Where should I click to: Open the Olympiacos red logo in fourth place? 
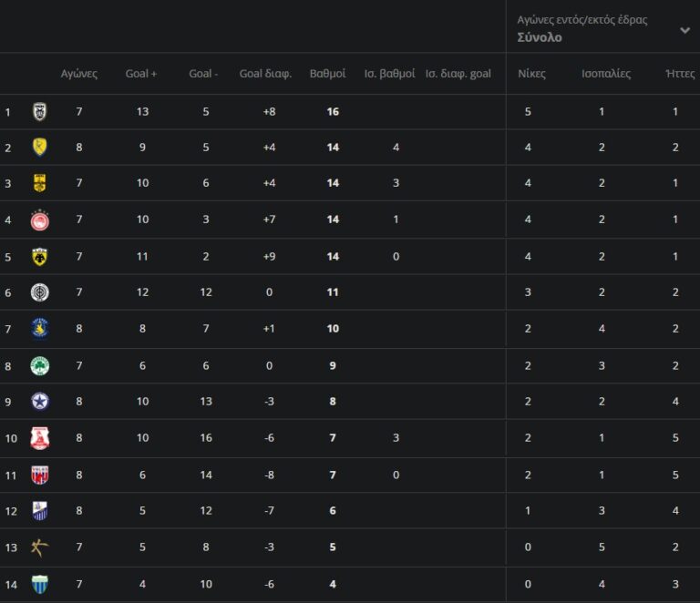[39, 220]
